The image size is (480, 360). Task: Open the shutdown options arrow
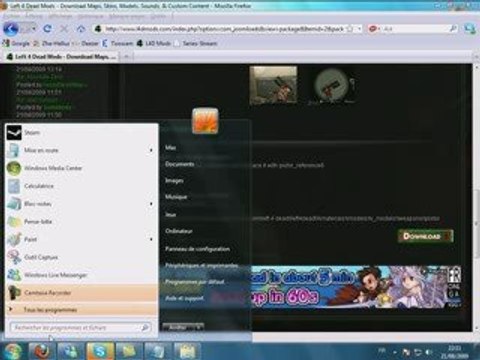click(199, 327)
